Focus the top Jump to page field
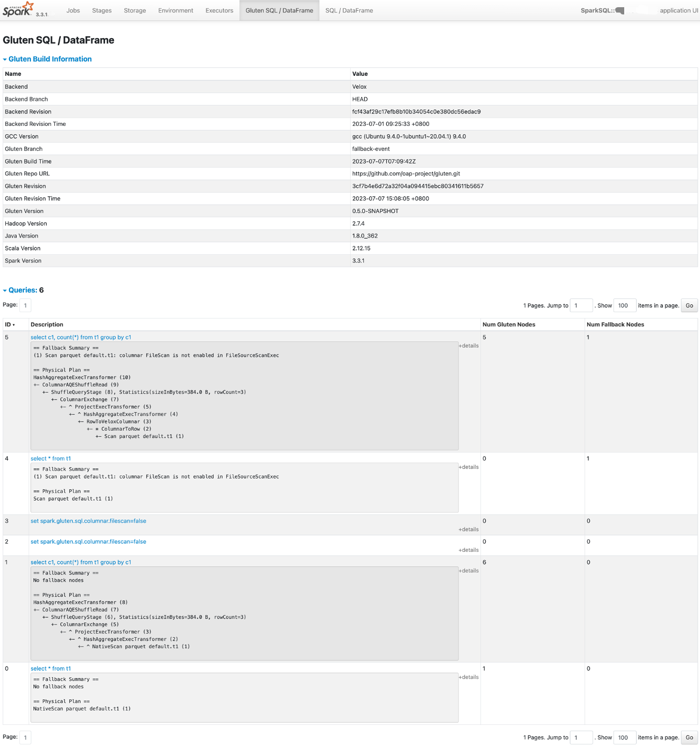Image resolution: width=700 pixels, height=747 pixels. coord(581,305)
